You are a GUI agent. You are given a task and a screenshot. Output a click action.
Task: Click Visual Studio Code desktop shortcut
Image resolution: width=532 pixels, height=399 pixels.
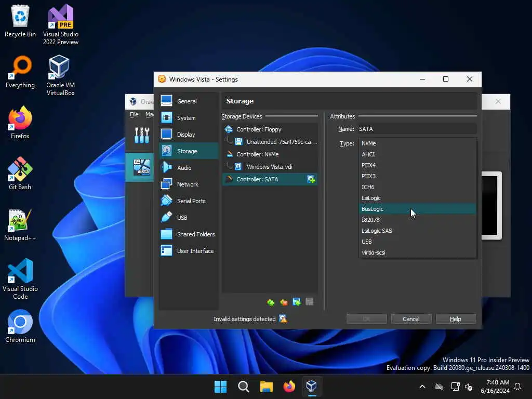tap(20, 279)
